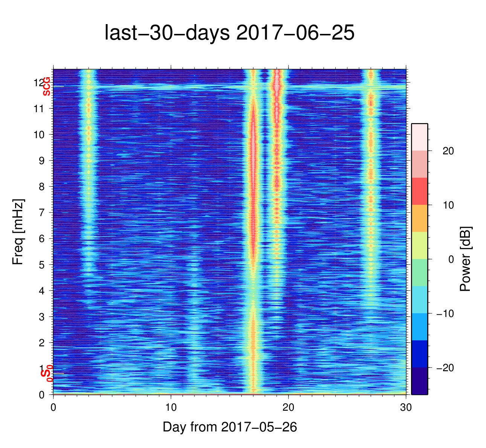
Task: Select the red segment of the colorbar
Action: 419,191
